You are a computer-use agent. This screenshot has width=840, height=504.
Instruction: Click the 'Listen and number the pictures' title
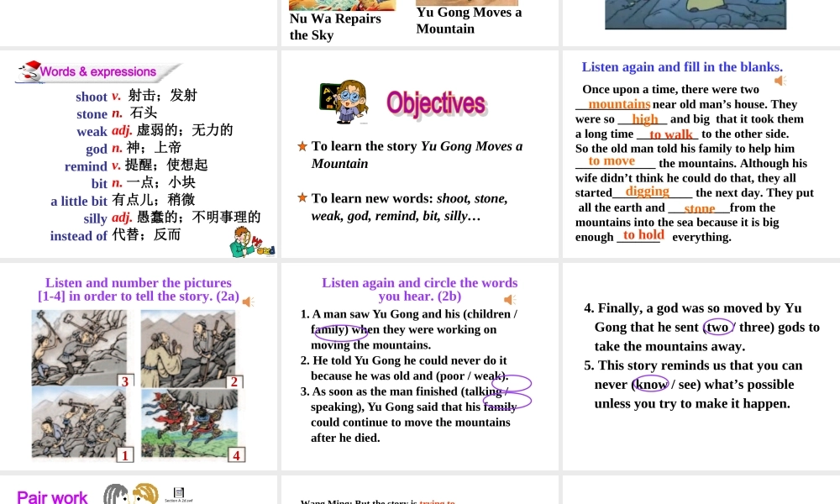[139, 289]
